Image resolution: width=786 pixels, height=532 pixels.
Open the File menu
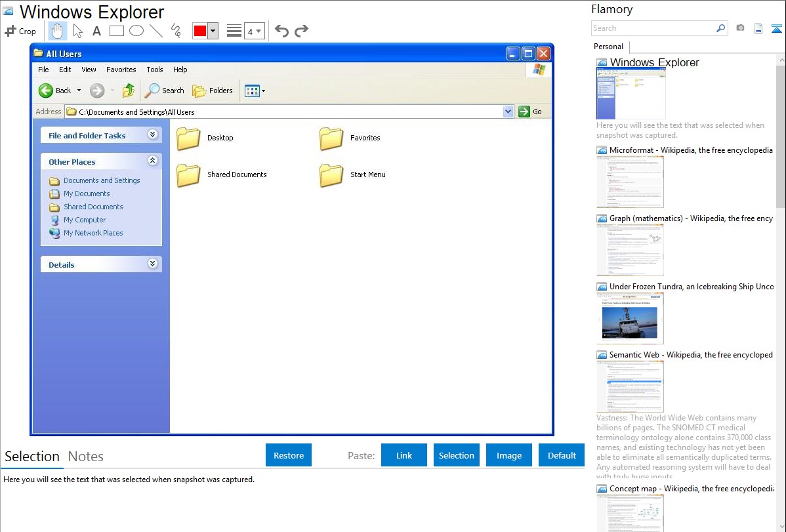pyautogui.click(x=43, y=70)
